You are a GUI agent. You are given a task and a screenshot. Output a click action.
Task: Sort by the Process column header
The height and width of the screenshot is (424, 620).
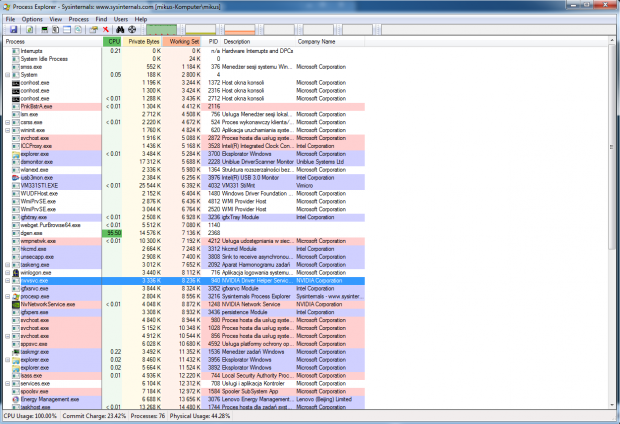(x=53, y=42)
